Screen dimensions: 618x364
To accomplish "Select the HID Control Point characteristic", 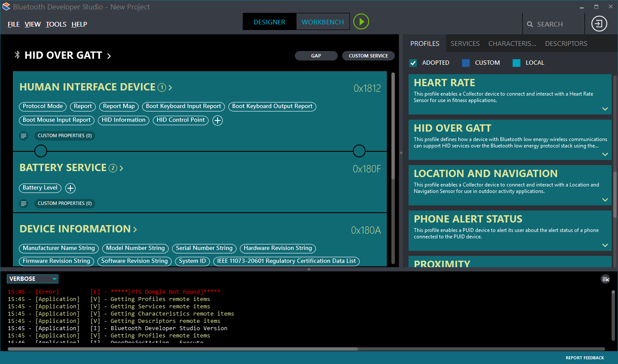I will (181, 120).
